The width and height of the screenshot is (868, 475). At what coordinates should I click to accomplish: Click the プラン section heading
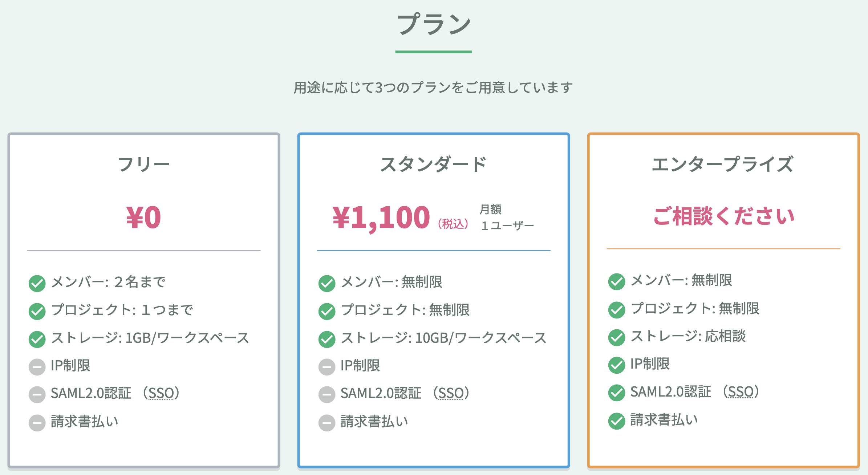click(x=434, y=24)
